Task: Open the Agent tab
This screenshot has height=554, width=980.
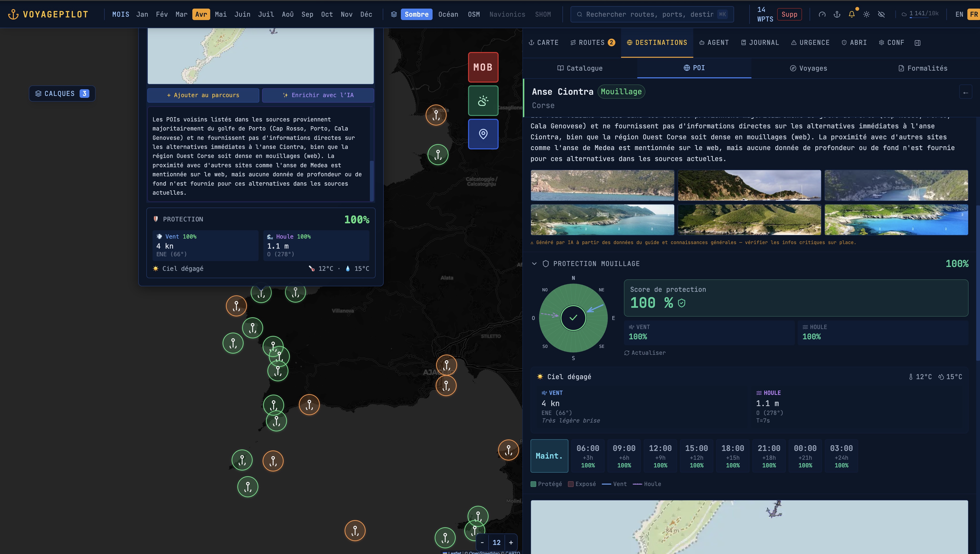Action: (x=714, y=43)
